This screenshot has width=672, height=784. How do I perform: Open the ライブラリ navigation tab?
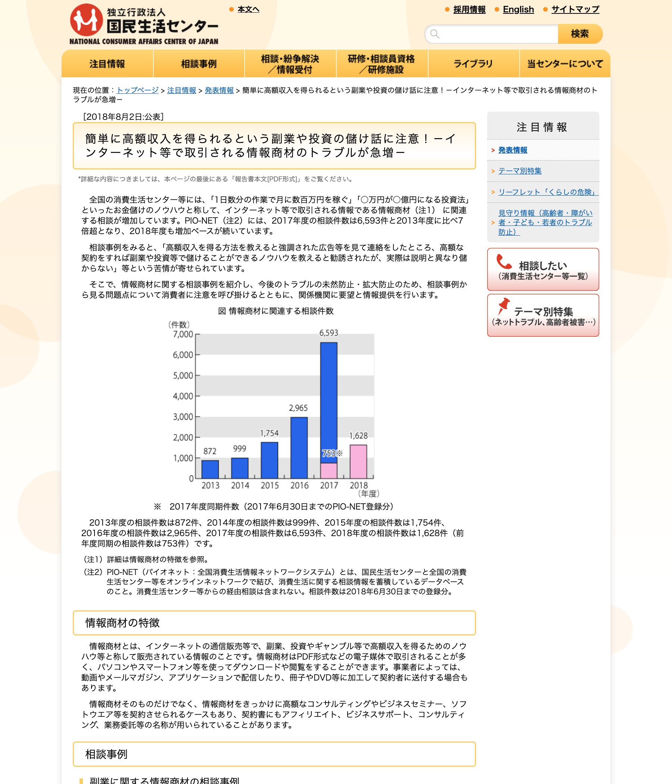(473, 64)
